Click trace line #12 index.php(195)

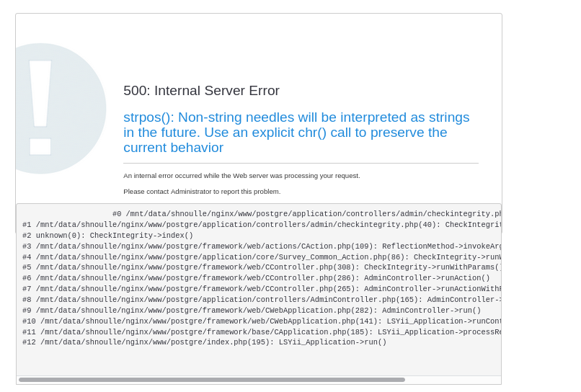point(205,342)
